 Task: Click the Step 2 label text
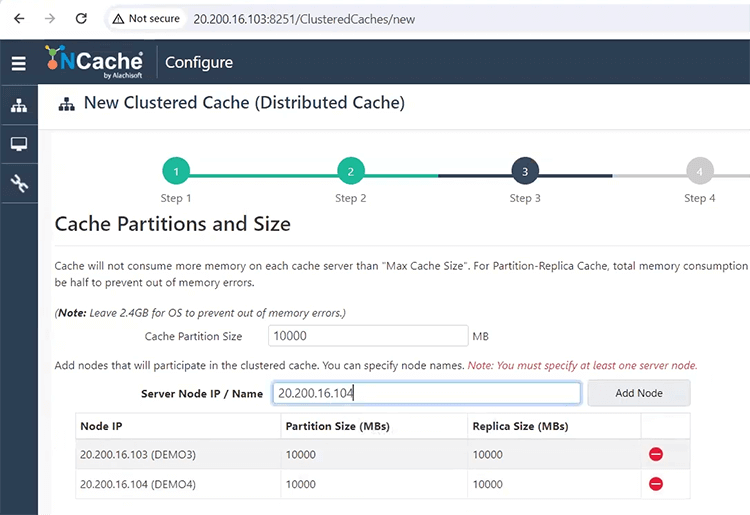pos(351,198)
